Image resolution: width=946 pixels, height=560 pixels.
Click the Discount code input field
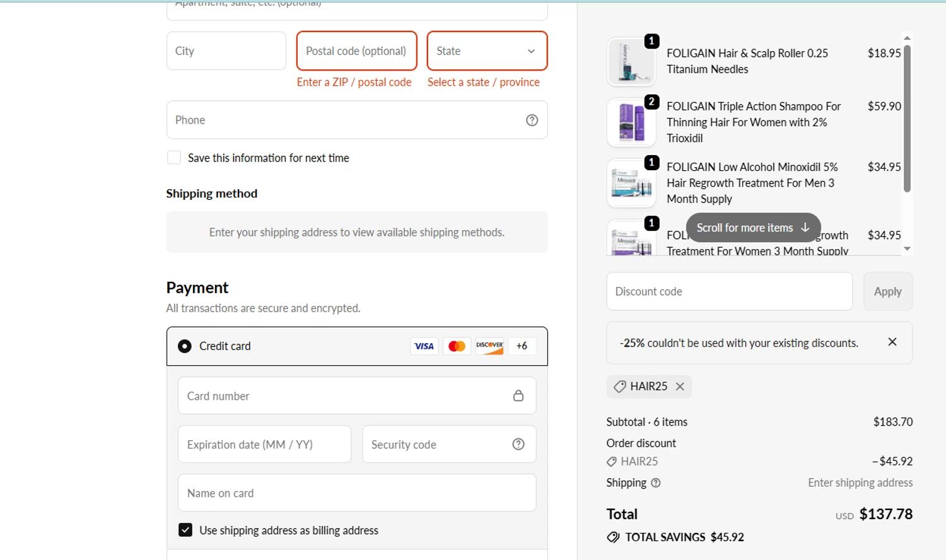pos(729,291)
